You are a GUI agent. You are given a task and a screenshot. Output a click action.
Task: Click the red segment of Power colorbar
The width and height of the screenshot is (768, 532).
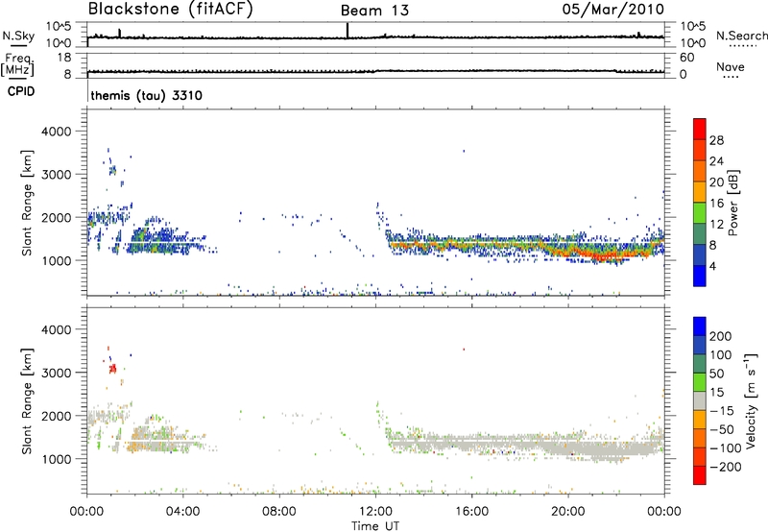700,130
